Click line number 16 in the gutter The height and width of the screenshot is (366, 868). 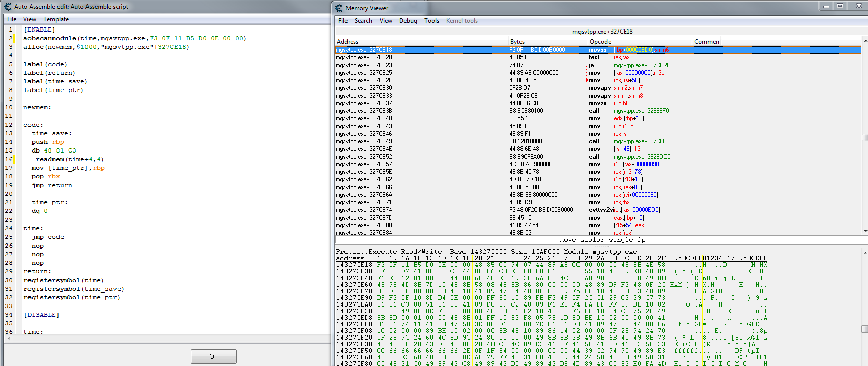pyautogui.click(x=9, y=159)
